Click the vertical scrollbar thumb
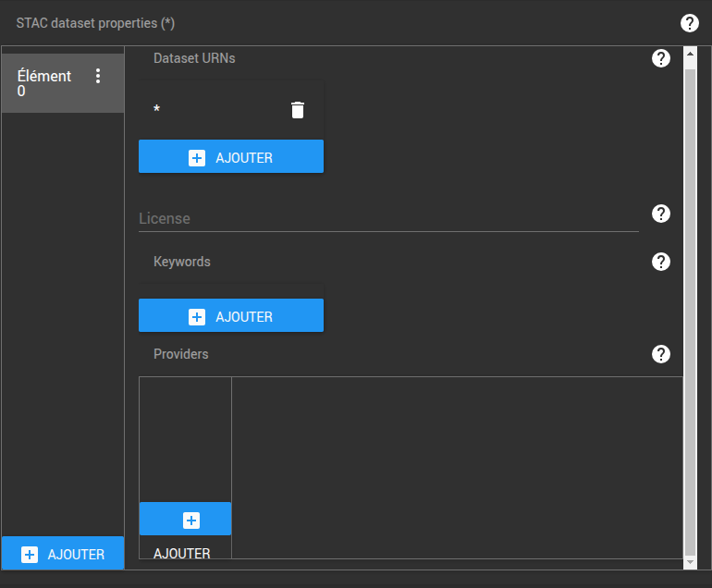This screenshot has width=712, height=588. tap(690, 311)
